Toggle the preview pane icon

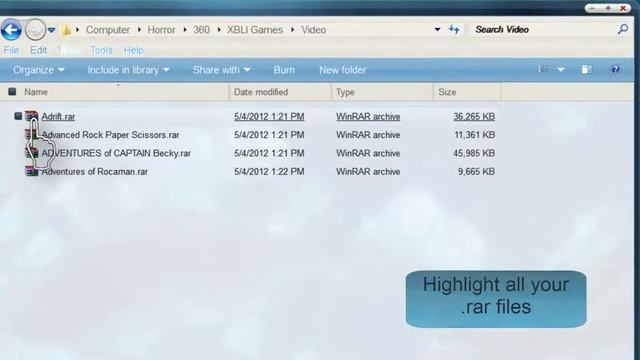coord(587,69)
